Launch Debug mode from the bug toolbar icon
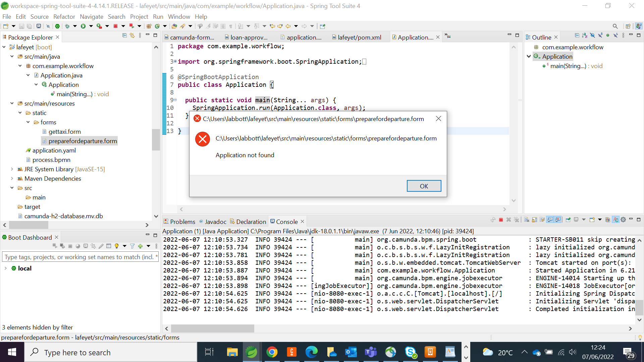The image size is (644, 362). coord(67,26)
